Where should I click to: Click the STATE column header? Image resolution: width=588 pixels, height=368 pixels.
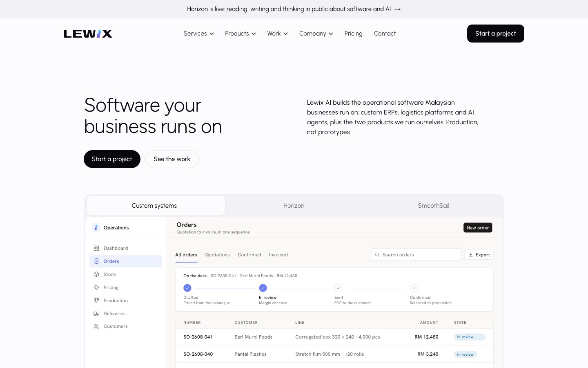pyautogui.click(x=460, y=323)
